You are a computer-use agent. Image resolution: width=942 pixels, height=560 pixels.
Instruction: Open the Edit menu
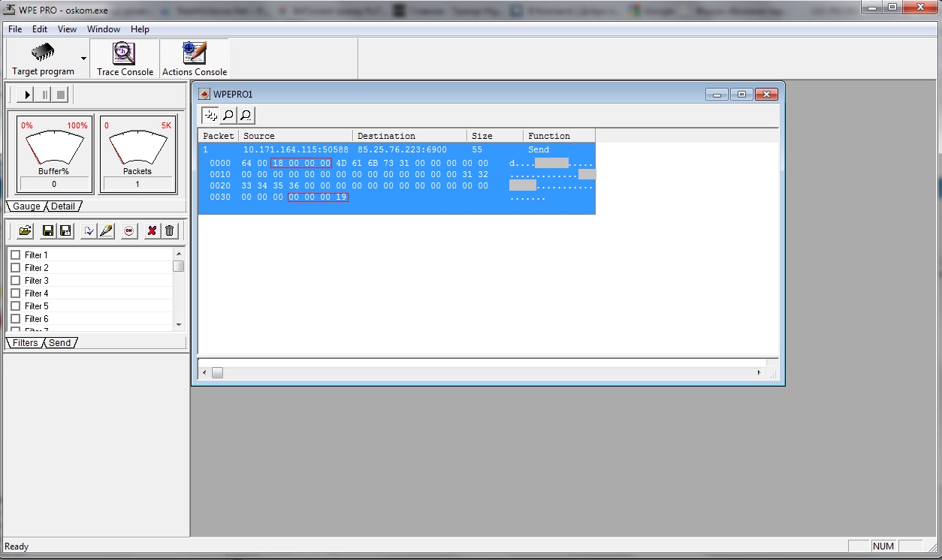[x=40, y=29]
